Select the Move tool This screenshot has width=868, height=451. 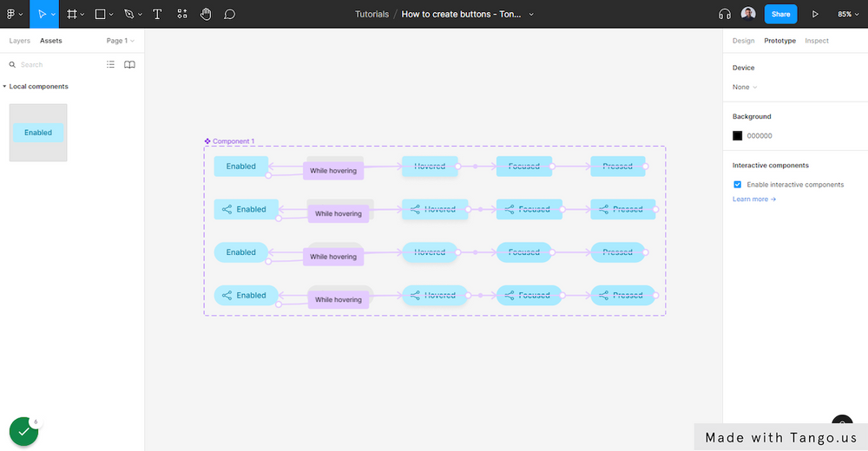(x=42, y=14)
